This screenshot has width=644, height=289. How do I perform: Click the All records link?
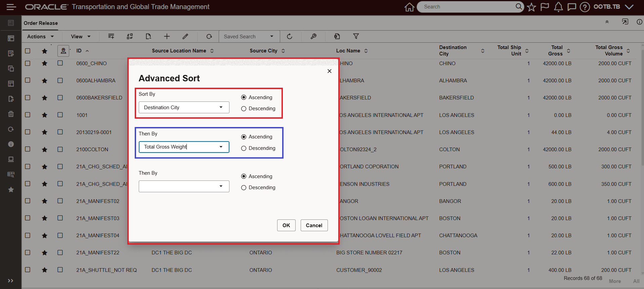[x=636, y=281]
